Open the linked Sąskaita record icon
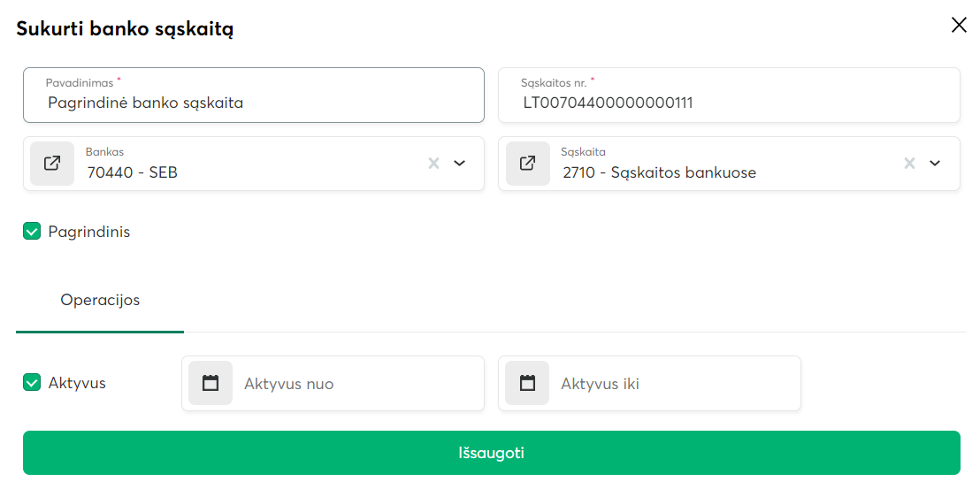 528,164
